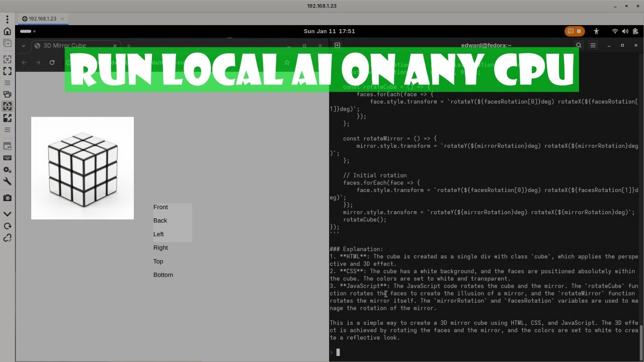This screenshot has height=362, width=644.
Task: Click the home icon in the viewer sidebar
Action: (8, 31)
